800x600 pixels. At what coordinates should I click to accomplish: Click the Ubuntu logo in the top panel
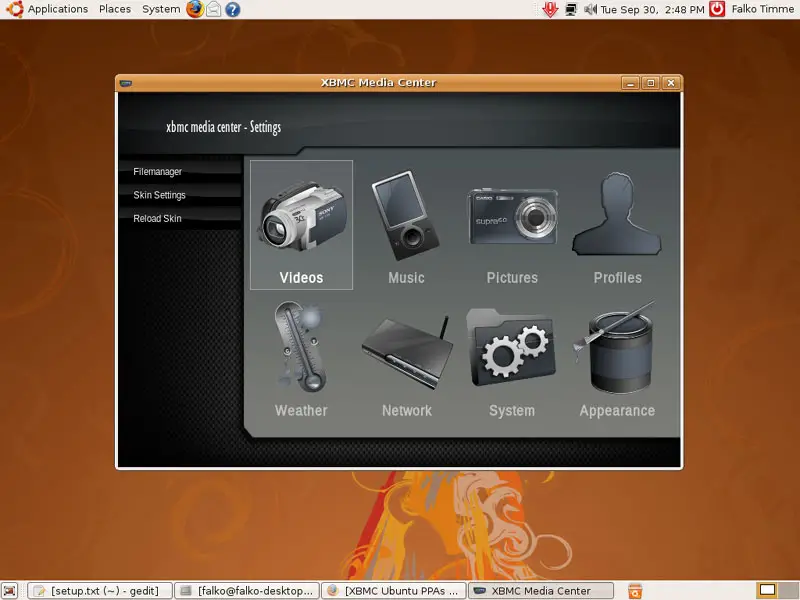coord(15,9)
